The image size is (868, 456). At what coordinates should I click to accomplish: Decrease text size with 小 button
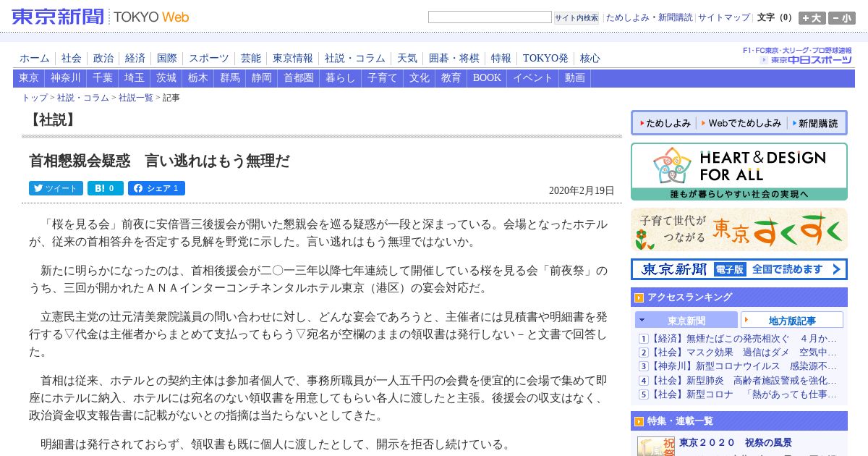point(842,18)
